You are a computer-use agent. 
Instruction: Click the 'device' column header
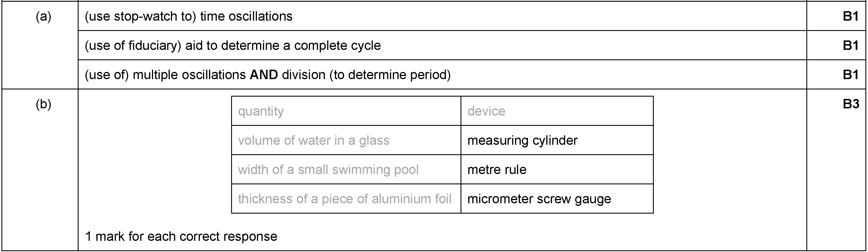coord(557,111)
